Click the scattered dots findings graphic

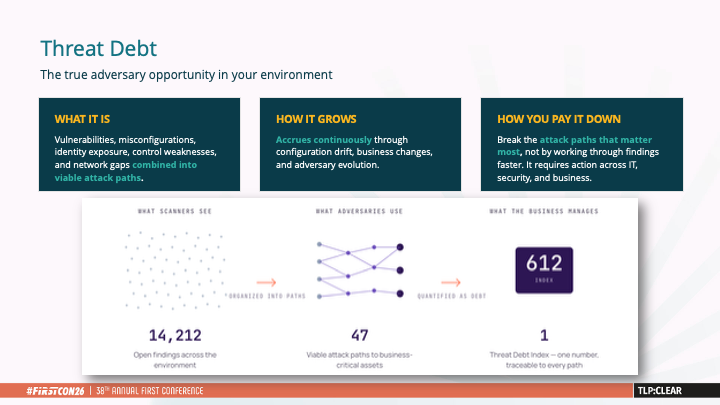(x=174, y=270)
